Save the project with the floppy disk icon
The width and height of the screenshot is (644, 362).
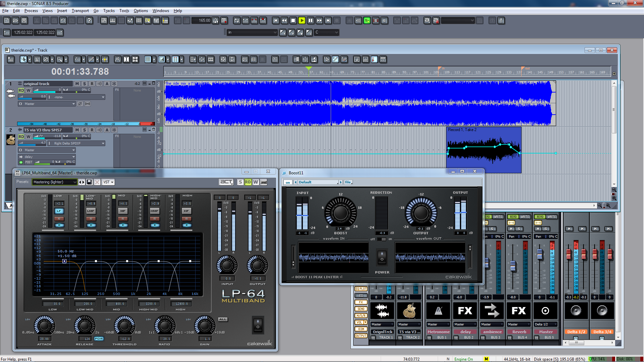(x=24, y=20)
